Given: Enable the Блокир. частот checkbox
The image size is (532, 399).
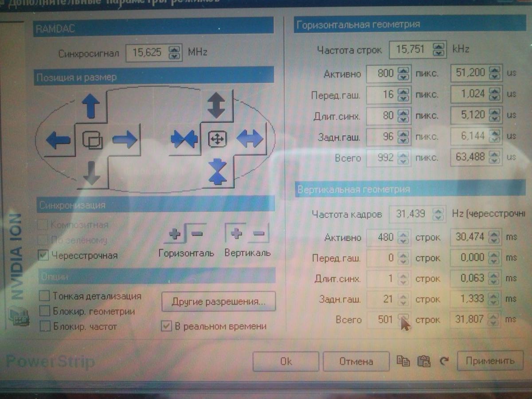Looking at the screenshot, I should pyautogui.click(x=44, y=327).
